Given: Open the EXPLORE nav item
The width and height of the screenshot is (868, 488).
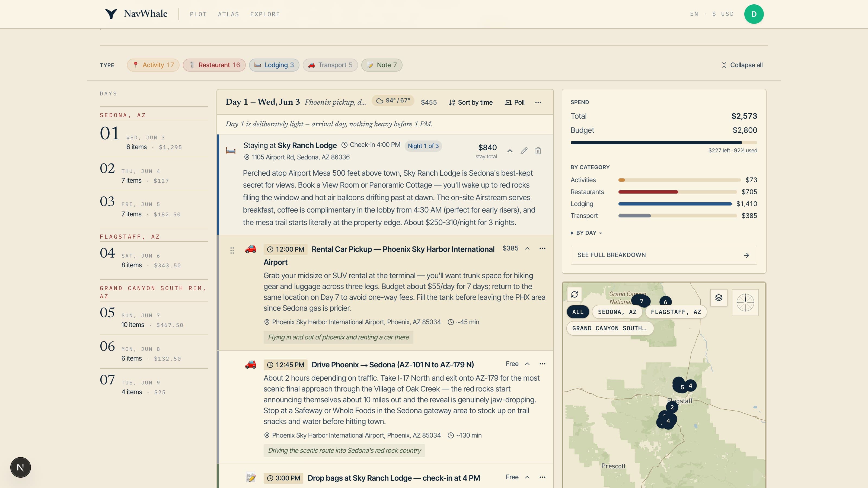Looking at the screenshot, I should point(265,14).
